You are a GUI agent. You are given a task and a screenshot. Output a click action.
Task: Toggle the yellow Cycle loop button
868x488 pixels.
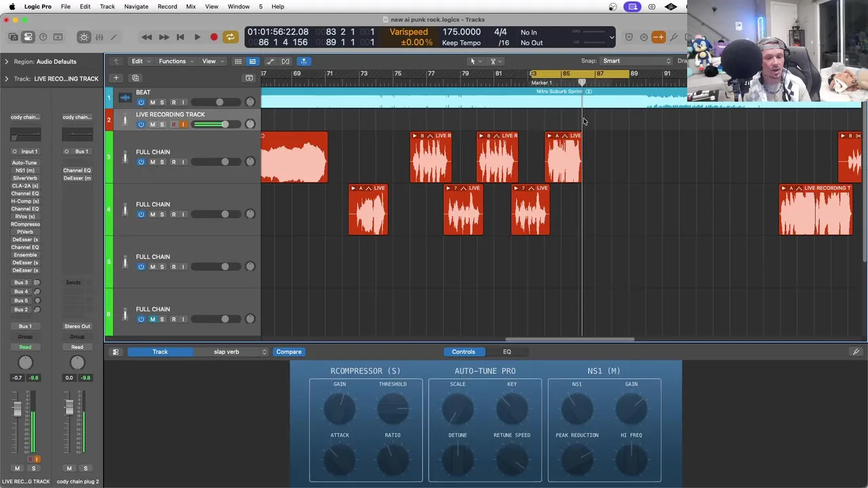click(x=230, y=37)
